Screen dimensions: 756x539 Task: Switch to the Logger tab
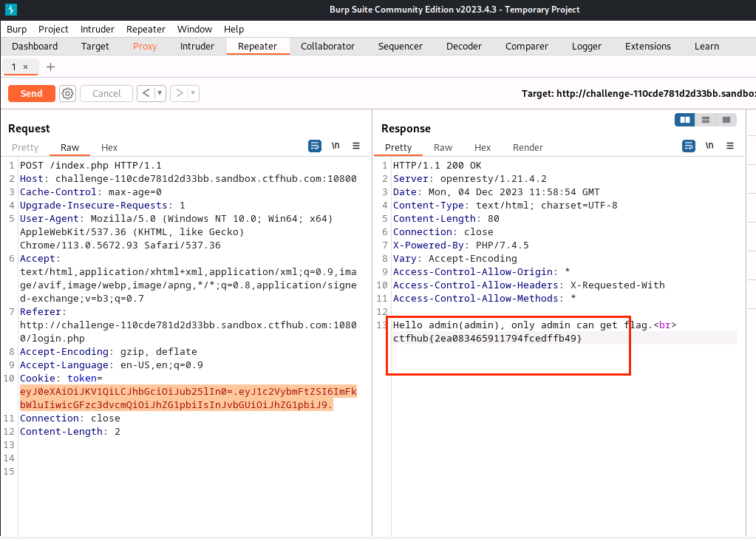tap(587, 47)
